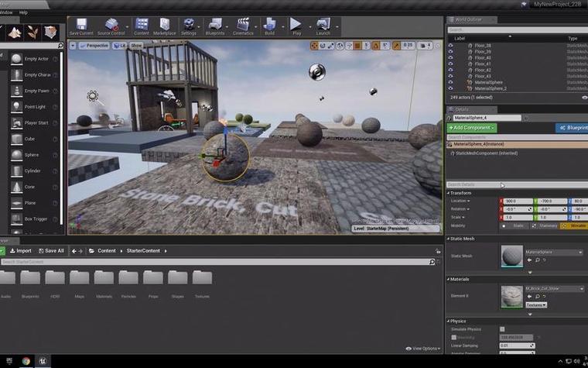Switch to Foliage mode icon
Image resolution: width=588 pixels, height=368 pixels.
(x=32, y=33)
